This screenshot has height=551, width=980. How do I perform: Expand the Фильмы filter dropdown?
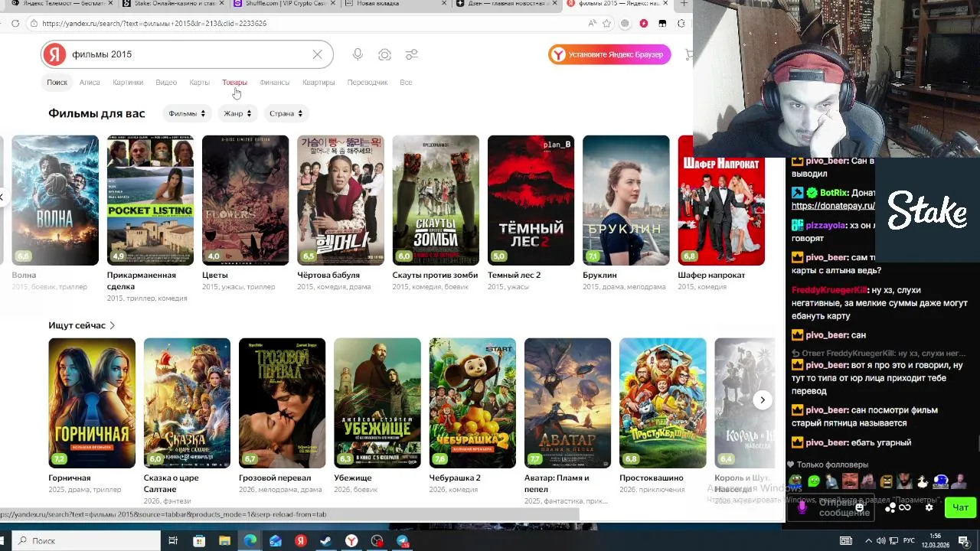coord(187,113)
